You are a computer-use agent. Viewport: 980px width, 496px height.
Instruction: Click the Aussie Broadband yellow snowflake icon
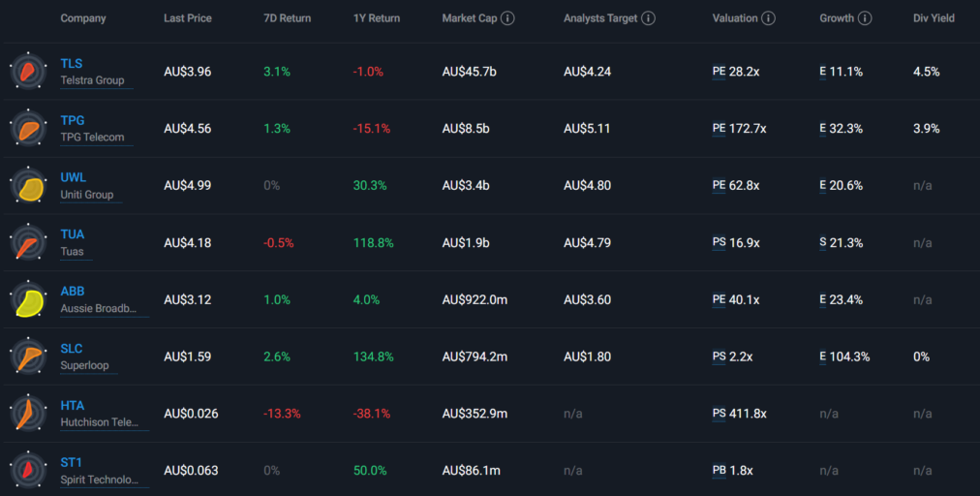(x=28, y=299)
